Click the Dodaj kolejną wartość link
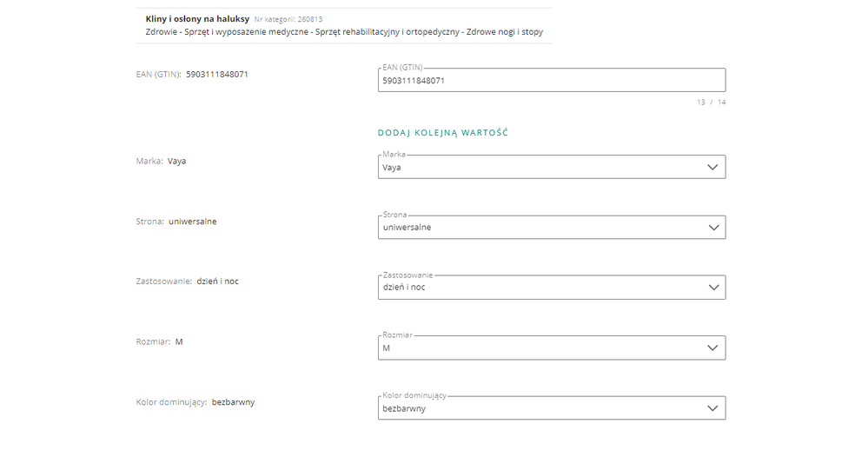The height and width of the screenshot is (457, 868). pyautogui.click(x=442, y=133)
